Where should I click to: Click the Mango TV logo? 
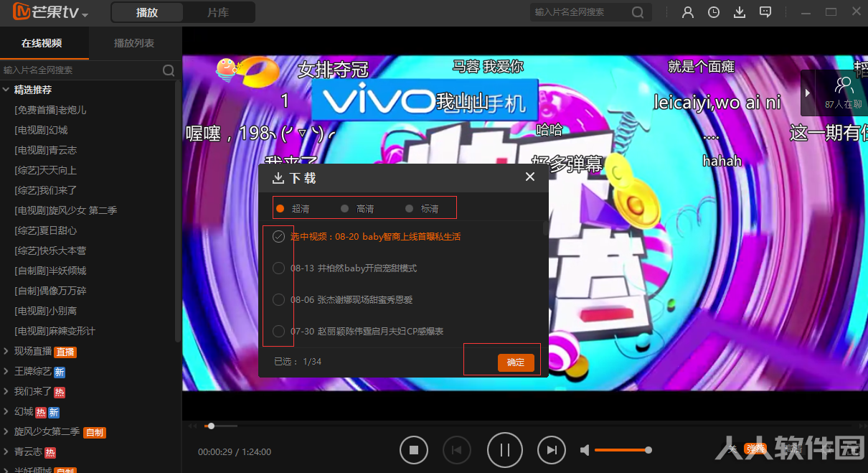coord(44,12)
